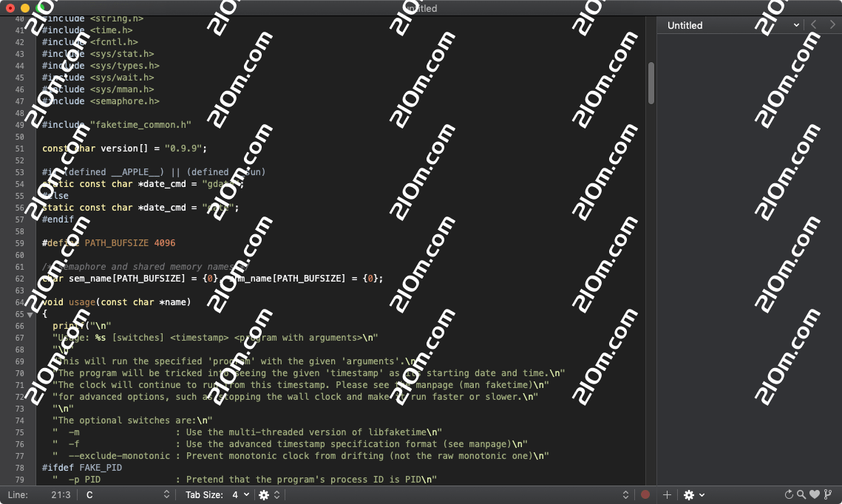Go forward with the file browser right arrow
Viewport: 842px width, 504px height.
[x=832, y=25]
